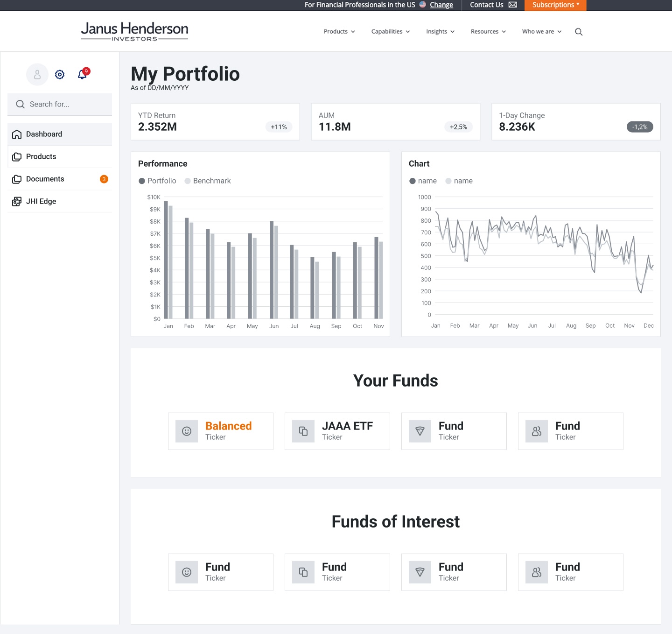This screenshot has width=672, height=634.
Task: Open notifications bell with red badge
Action: (x=83, y=74)
